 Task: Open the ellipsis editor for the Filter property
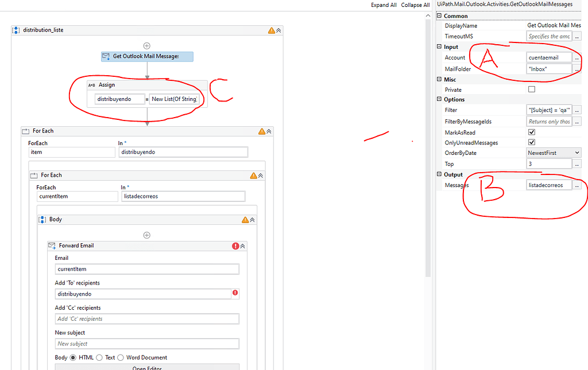click(x=577, y=110)
